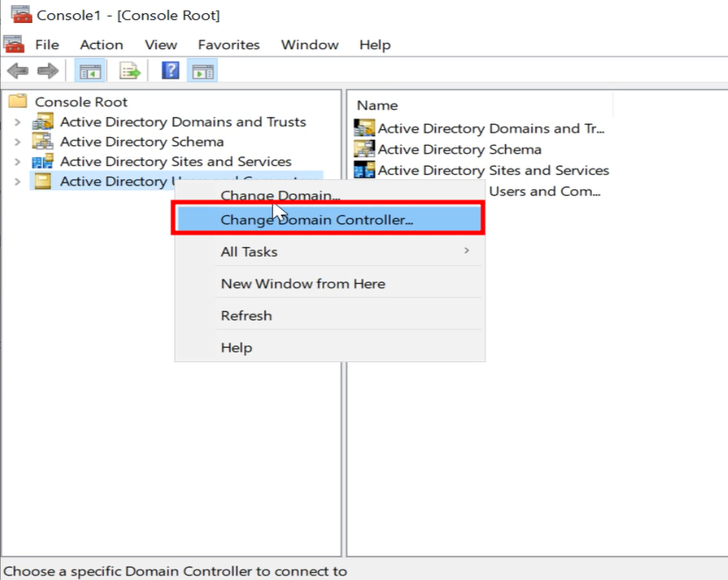Click the Back arrow toolbar icon
Viewport: 728px width, 580px height.
18,71
